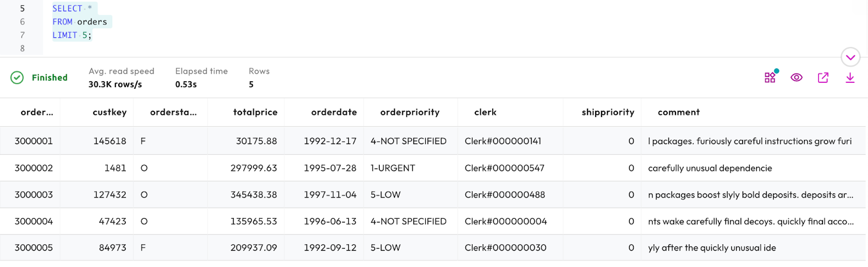868x267 pixels.
Task: Open the visualization grid icon with blue dot
Action: [x=770, y=77]
